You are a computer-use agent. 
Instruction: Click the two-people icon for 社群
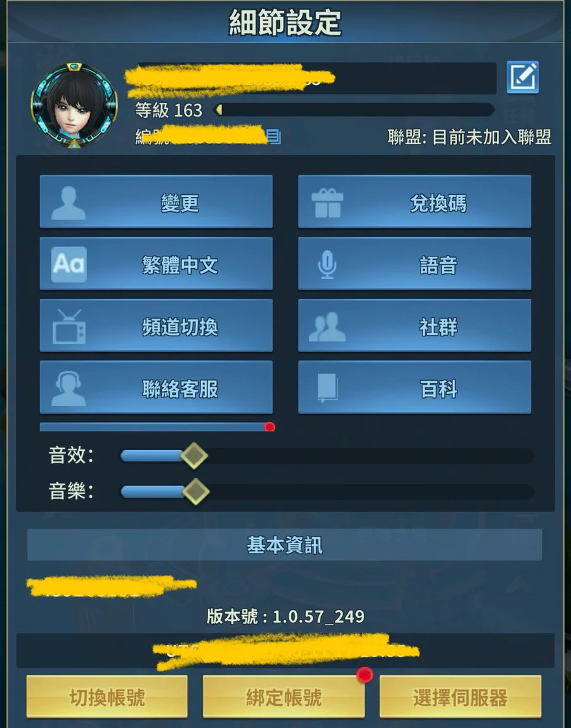pyautogui.click(x=327, y=327)
